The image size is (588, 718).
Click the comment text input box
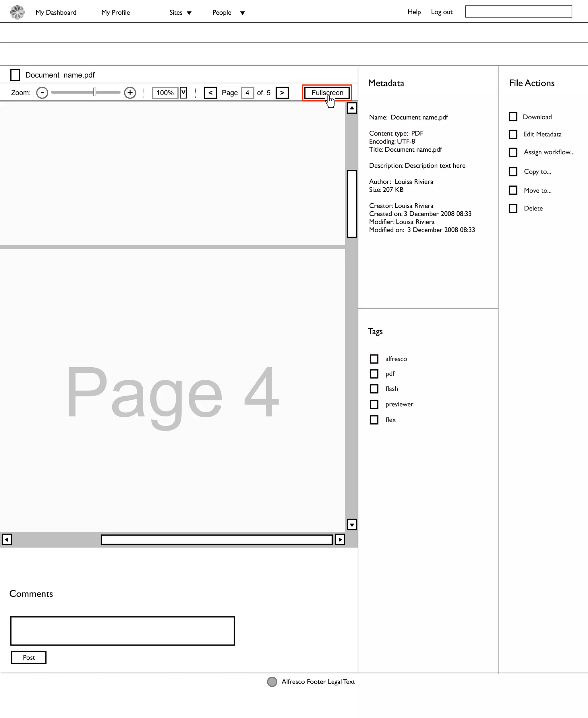(x=122, y=631)
